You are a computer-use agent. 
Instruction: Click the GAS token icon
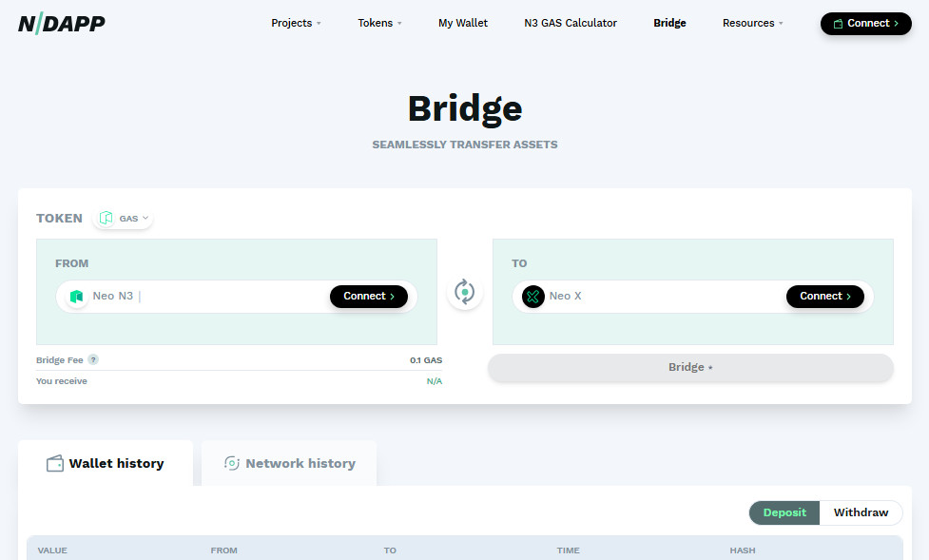[106, 218]
